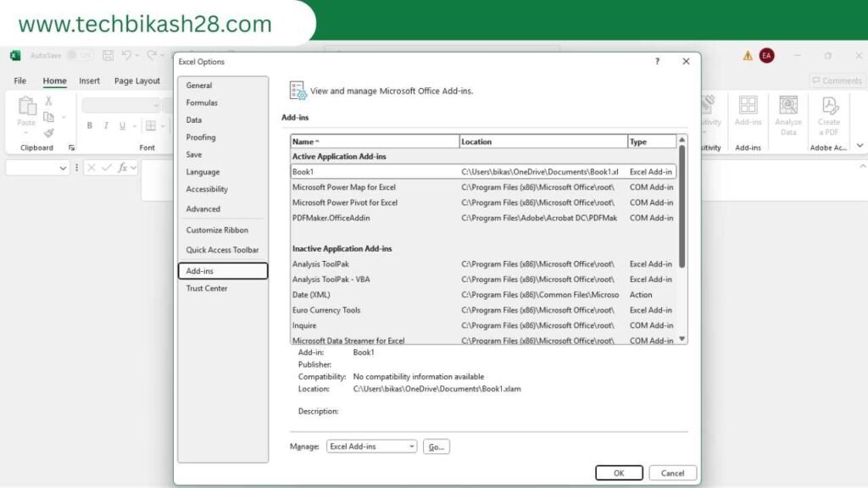Click the Save icon in Excel's title bar
The image size is (868, 488).
click(x=108, y=55)
